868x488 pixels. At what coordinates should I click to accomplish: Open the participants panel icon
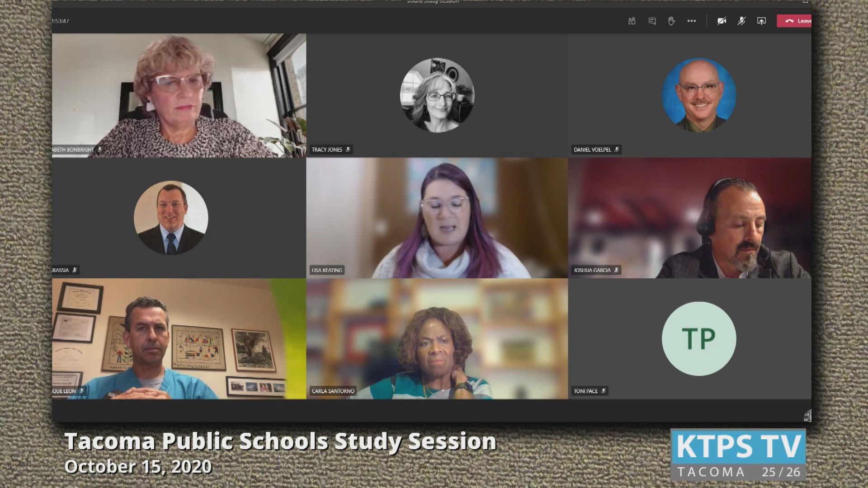pyautogui.click(x=632, y=21)
